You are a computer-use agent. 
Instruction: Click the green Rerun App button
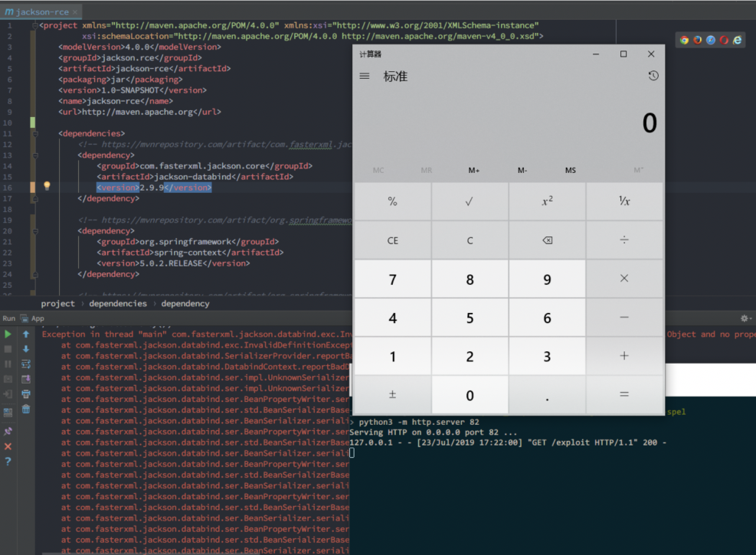[x=8, y=334]
